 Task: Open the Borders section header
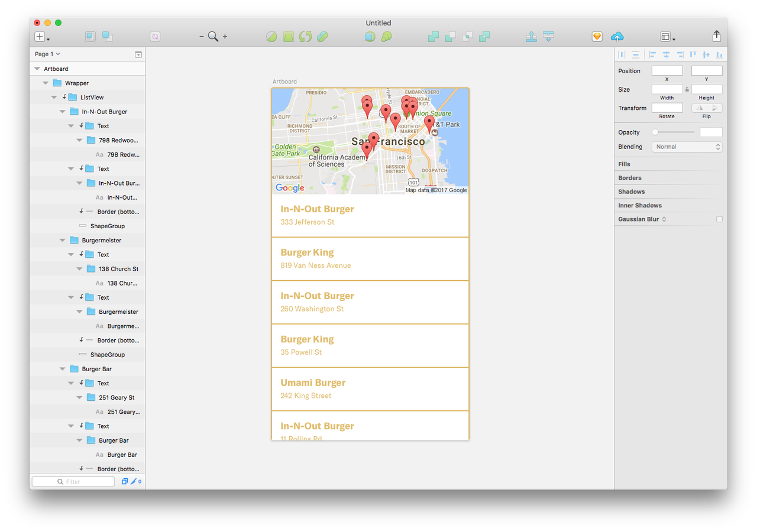(x=671, y=177)
